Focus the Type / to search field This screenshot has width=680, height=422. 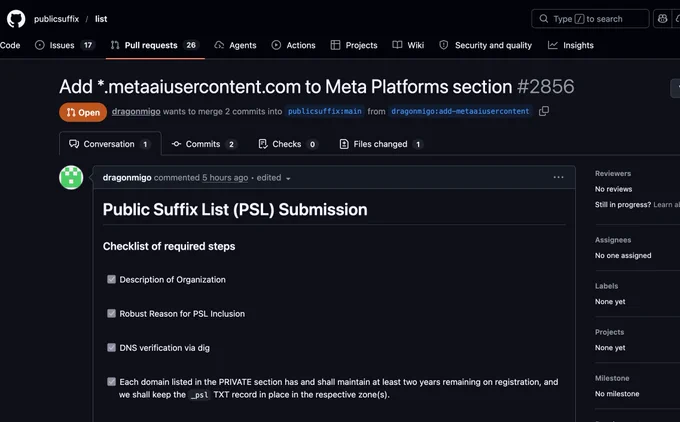(590, 19)
